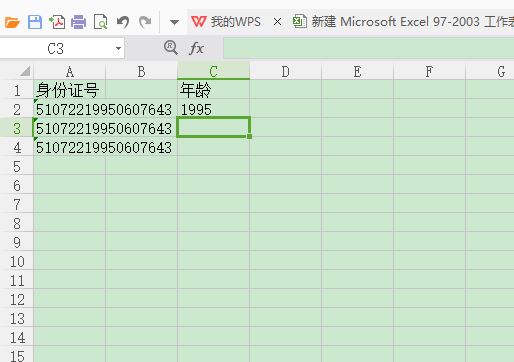The image size is (514, 362).
Task: Click the Name Box showing C3
Action: [x=55, y=49]
